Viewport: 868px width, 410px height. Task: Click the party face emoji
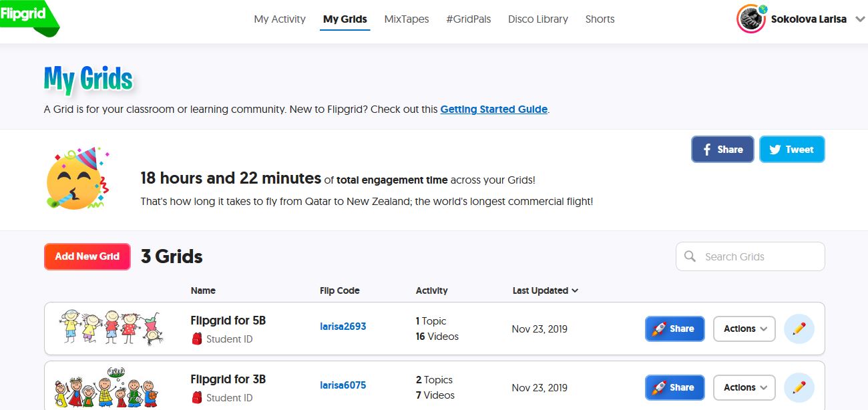pyautogui.click(x=77, y=180)
